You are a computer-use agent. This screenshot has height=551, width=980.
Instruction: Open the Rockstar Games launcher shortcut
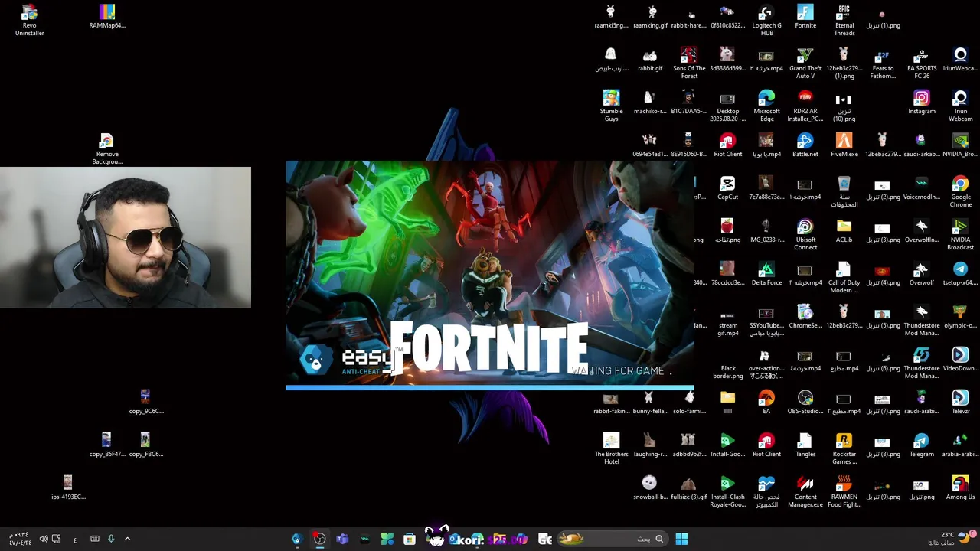tap(844, 449)
